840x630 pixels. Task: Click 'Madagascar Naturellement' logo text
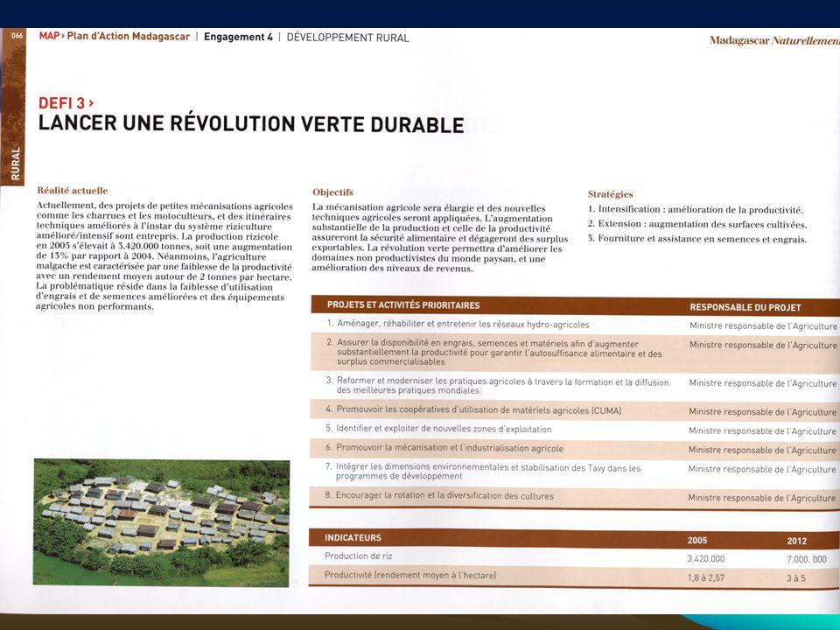[774, 41]
